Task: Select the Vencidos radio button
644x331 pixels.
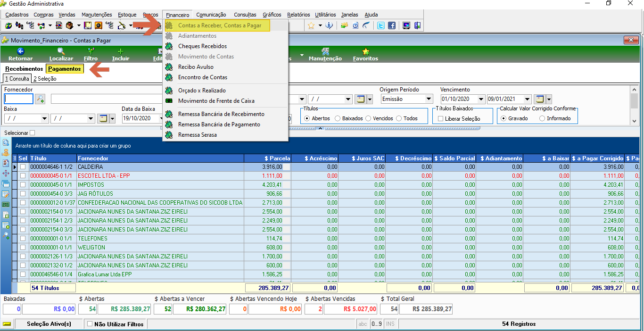Action: [x=368, y=118]
